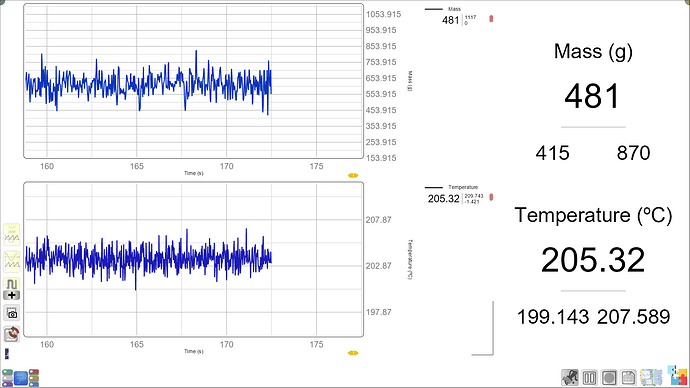Click the 165 time tick under the Mass chart

[136, 166]
